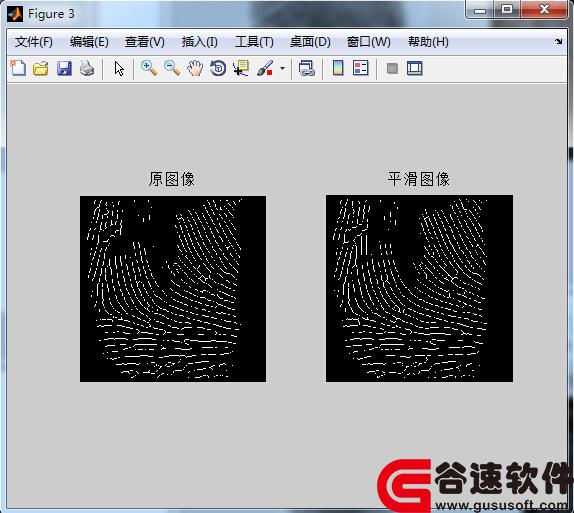Show plot tools and dock figure

[x=415, y=68]
